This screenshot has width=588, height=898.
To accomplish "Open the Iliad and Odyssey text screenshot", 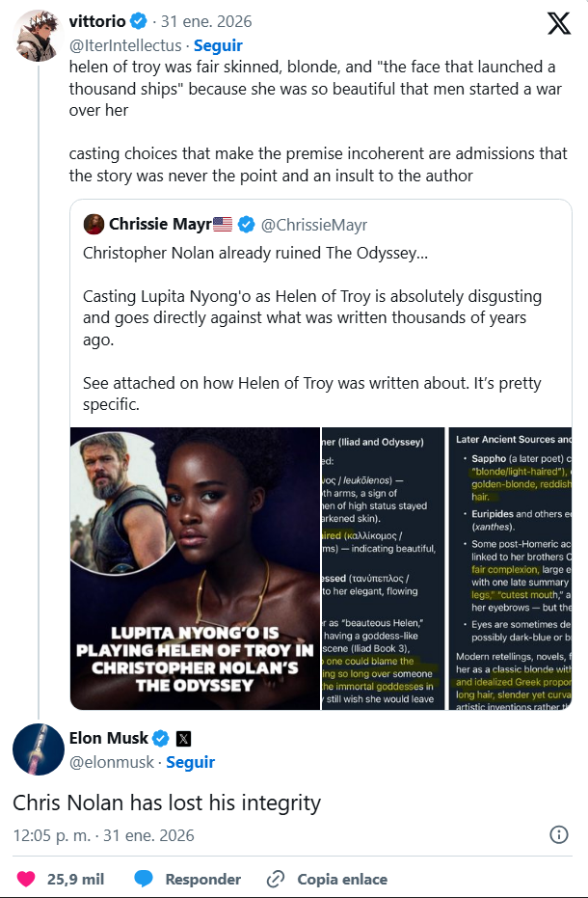I will coord(383,568).
